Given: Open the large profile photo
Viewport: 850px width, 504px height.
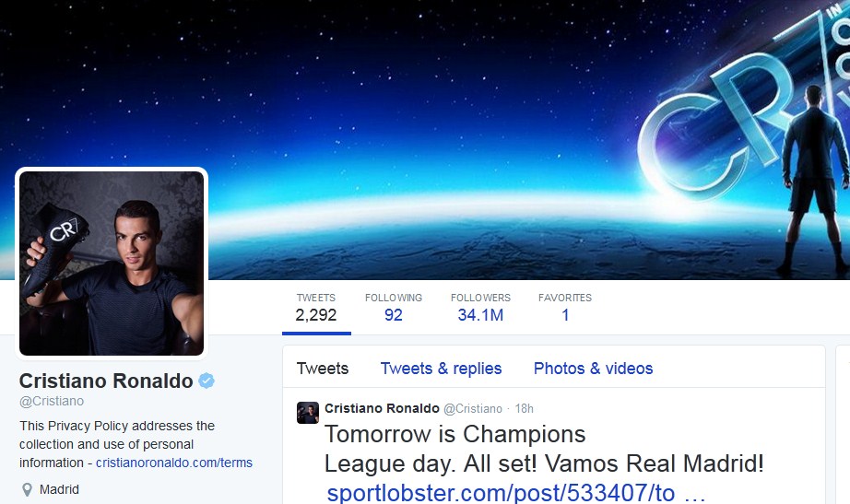Looking at the screenshot, I should 112,264.
